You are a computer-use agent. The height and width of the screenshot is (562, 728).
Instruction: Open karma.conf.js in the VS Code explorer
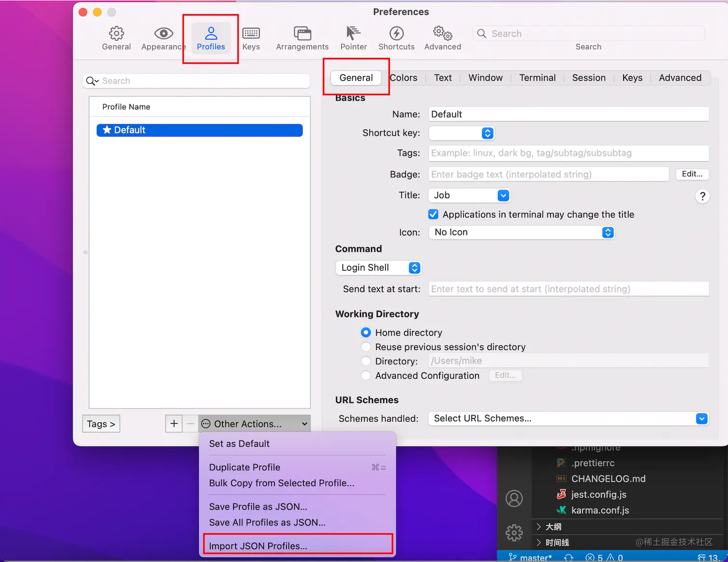point(600,510)
